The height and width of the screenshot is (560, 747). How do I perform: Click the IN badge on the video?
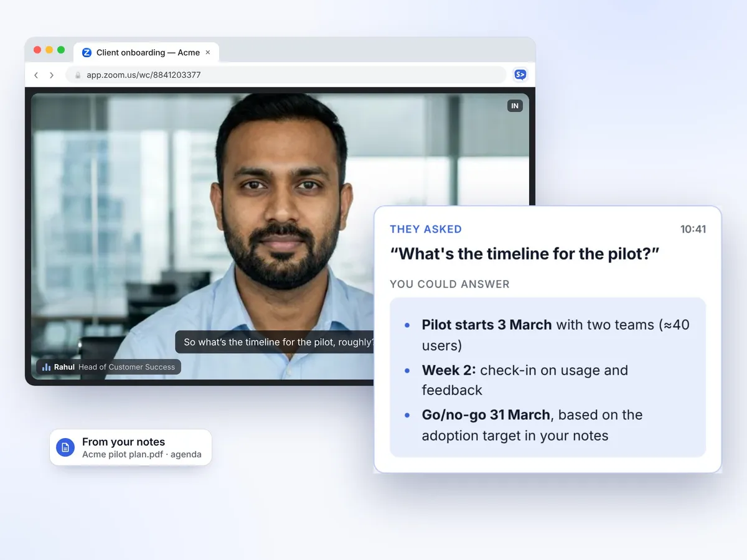(x=515, y=106)
